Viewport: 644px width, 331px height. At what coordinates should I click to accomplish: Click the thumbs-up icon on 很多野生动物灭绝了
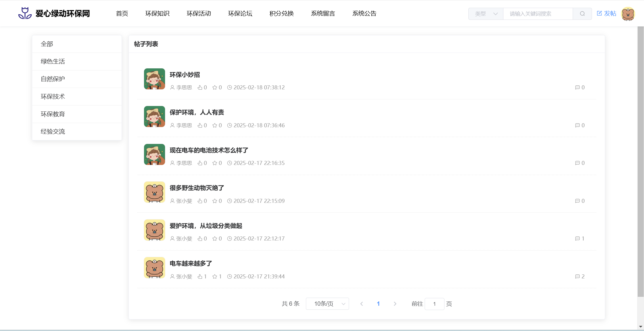coord(200,201)
